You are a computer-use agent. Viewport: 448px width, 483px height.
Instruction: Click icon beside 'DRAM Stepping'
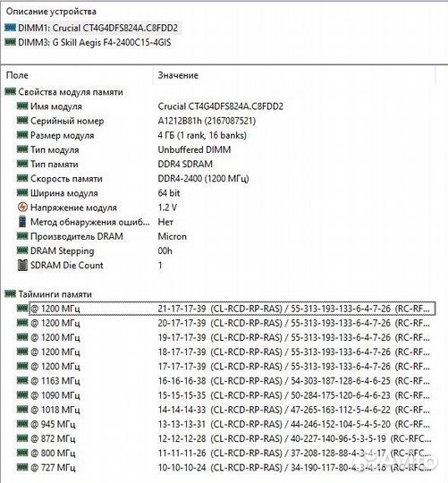[22, 250]
